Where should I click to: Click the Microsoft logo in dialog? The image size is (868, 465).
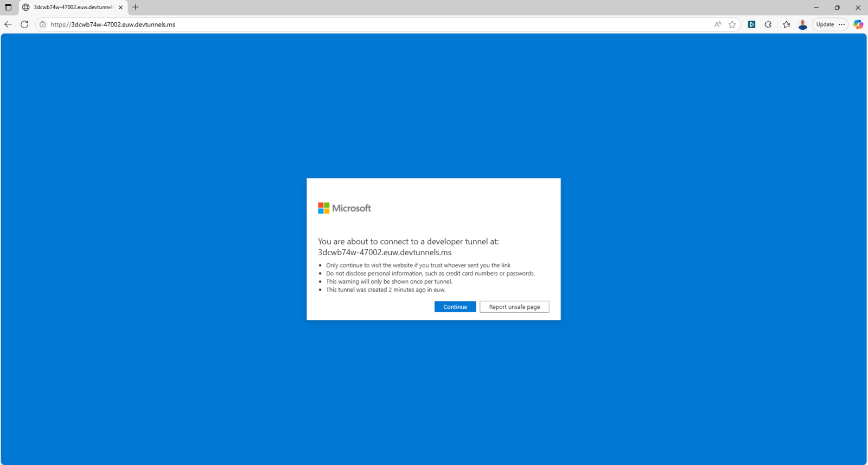(344, 208)
